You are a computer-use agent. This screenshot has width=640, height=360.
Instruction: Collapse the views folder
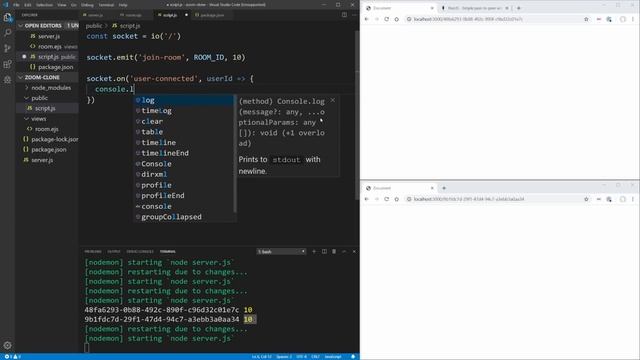(x=47, y=119)
